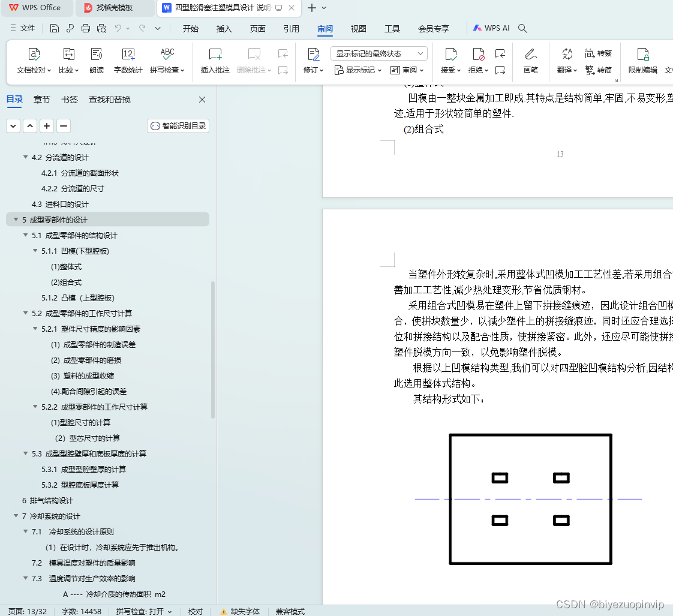
Task: Open WPS AI assistant
Action: (x=491, y=28)
